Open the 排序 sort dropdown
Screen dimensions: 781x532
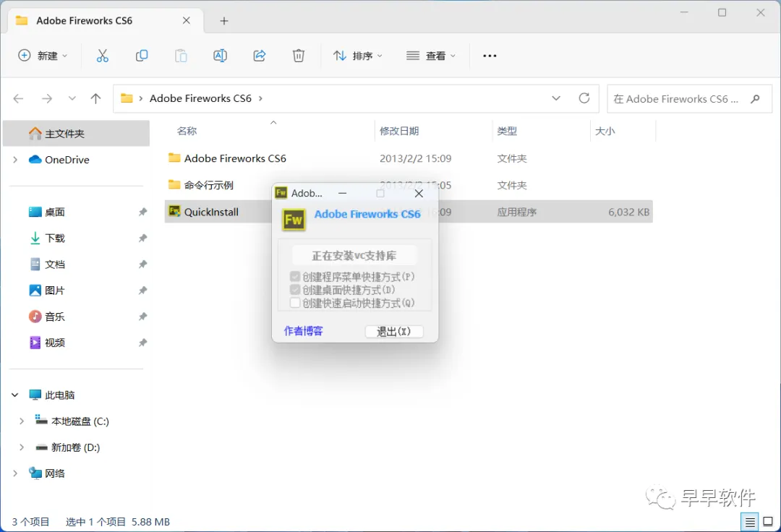358,56
